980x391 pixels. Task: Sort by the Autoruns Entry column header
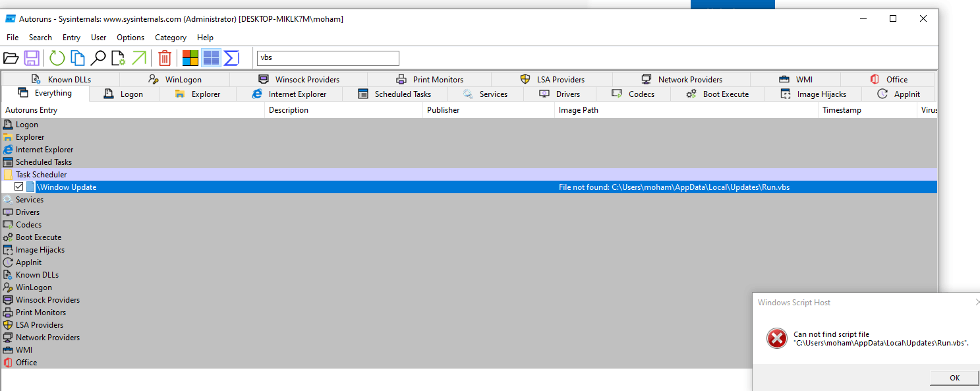133,110
